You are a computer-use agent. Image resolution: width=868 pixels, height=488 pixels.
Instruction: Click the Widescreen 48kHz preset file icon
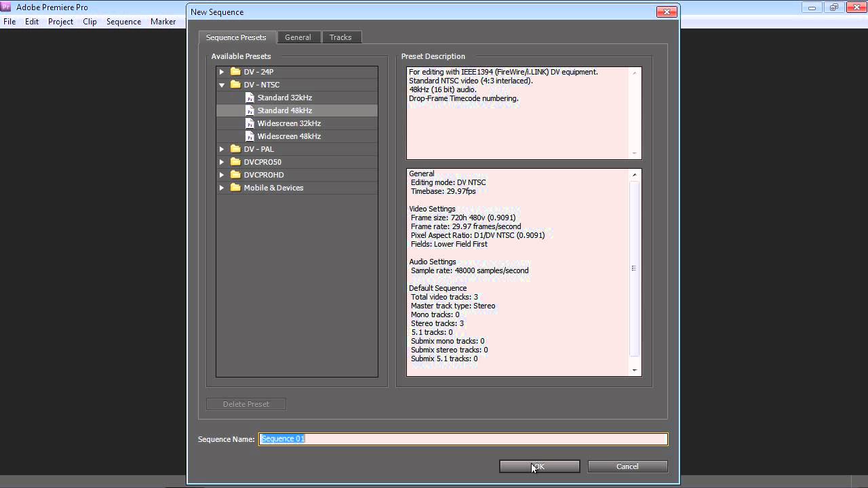[x=250, y=136]
